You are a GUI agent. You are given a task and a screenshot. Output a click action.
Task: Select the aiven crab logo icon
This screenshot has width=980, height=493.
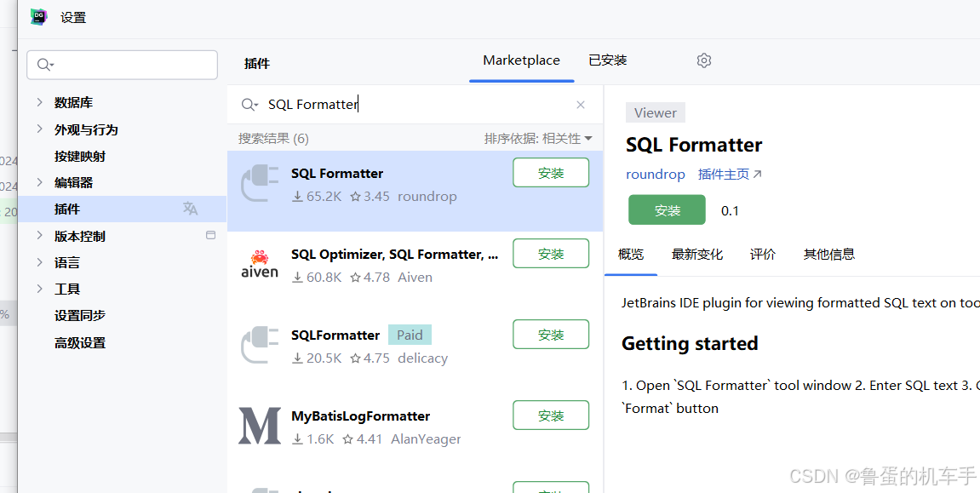260,264
